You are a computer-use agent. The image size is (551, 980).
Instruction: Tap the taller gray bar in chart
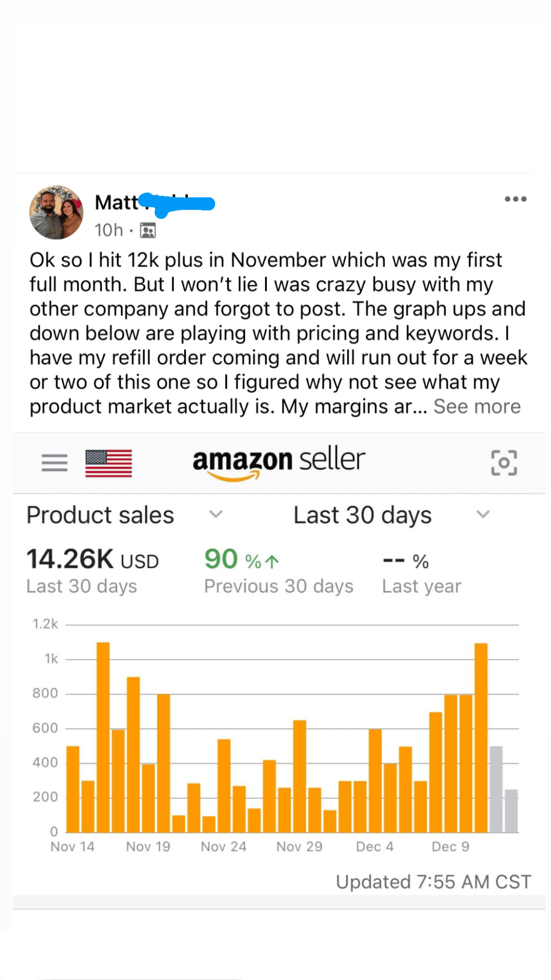[496, 789]
